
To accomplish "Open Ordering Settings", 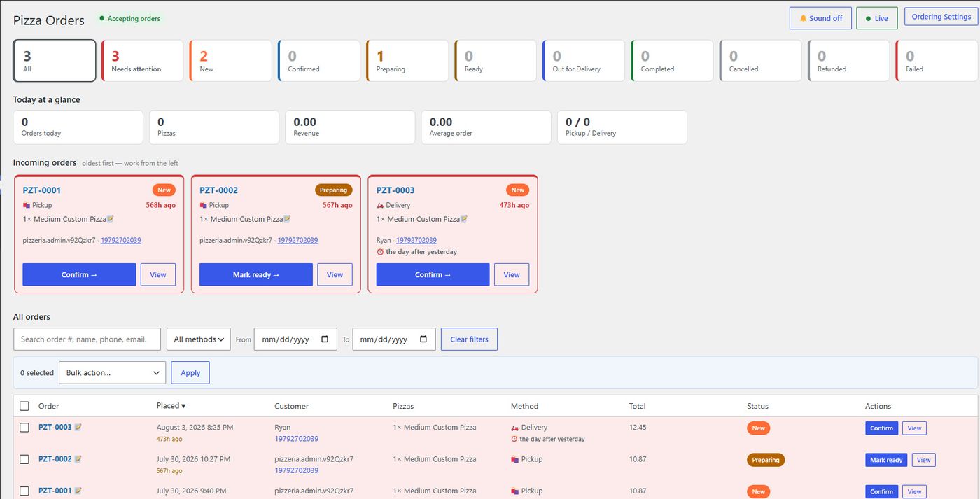I will click(x=941, y=17).
